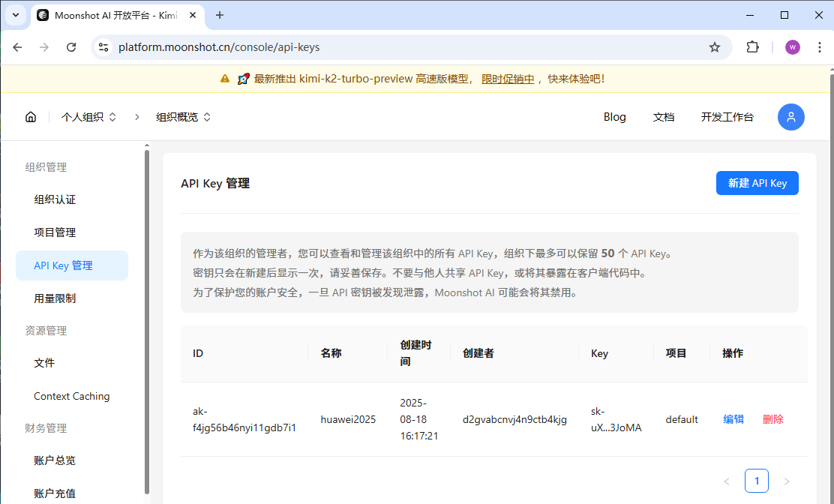Click the 财务管理 sidebar section label
834x504 pixels.
(46, 428)
